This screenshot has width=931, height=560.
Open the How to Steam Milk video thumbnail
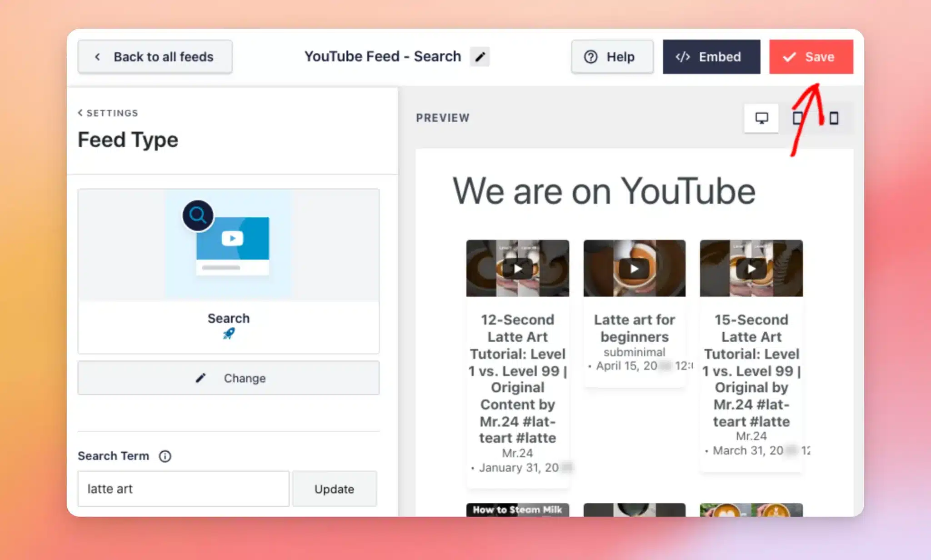click(518, 510)
